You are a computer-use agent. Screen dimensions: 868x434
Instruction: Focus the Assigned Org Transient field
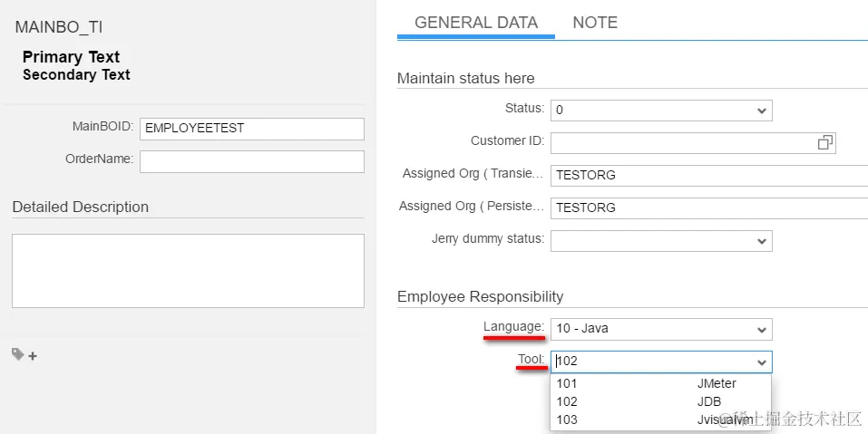coord(707,175)
